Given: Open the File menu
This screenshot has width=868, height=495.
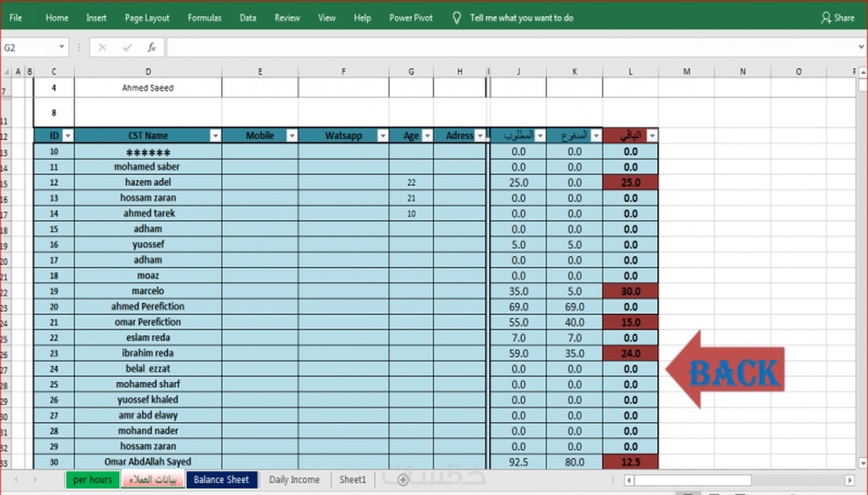Looking at the screenshot, I should pos(15,18).
